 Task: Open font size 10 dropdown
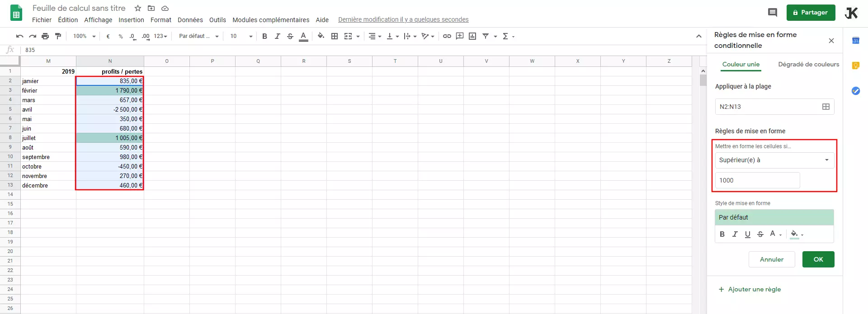point(241,36)
